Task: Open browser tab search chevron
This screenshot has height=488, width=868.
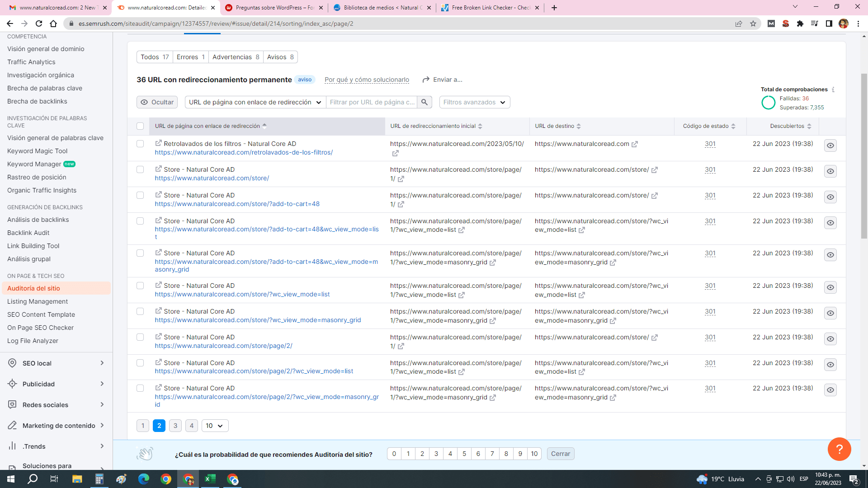Action: tap(795, 7)
